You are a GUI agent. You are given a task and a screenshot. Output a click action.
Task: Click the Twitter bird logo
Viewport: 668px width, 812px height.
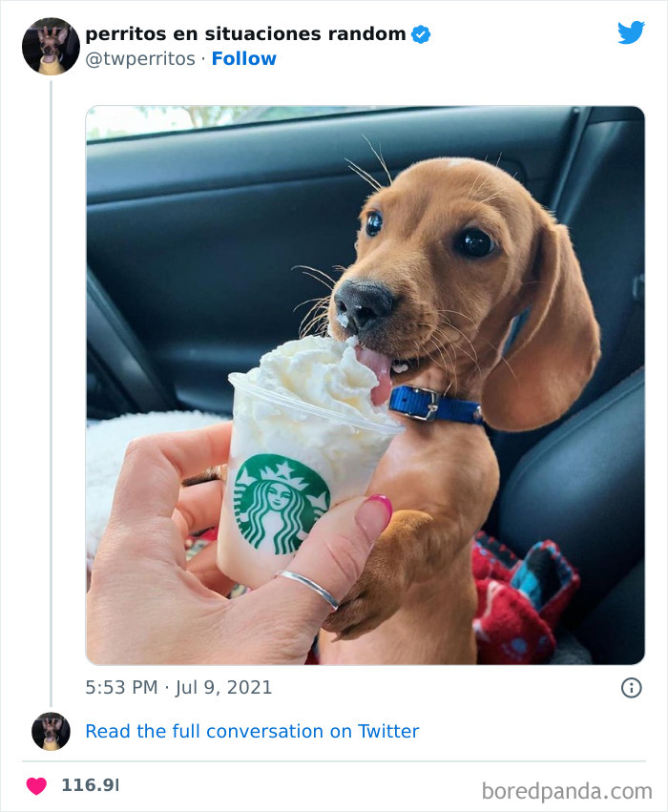coord(631,31)
